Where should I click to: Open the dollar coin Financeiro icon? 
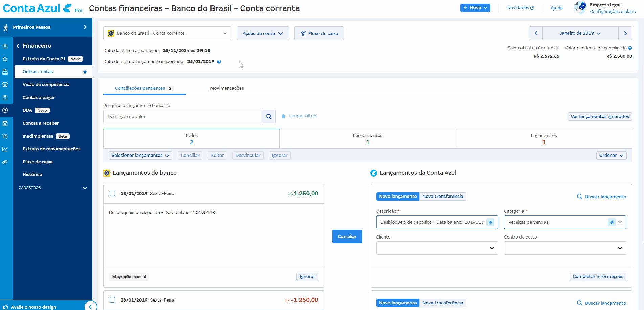[5, 110]
